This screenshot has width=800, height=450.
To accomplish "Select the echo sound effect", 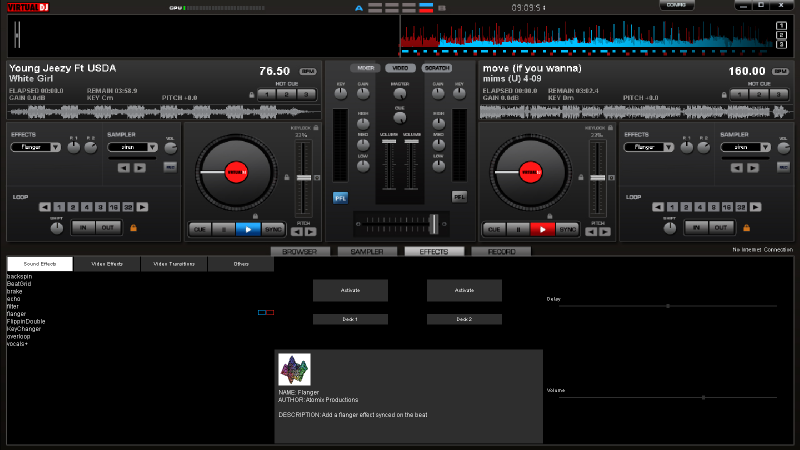I will (14, 299).
